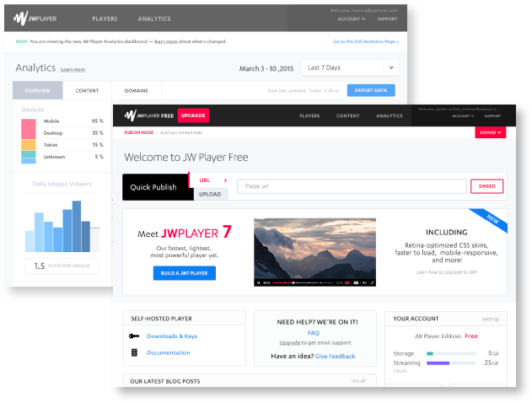This screenshot has width=532, height=403.
Task: Click the pink Mobile device swatch
Action: coord(29,129)
